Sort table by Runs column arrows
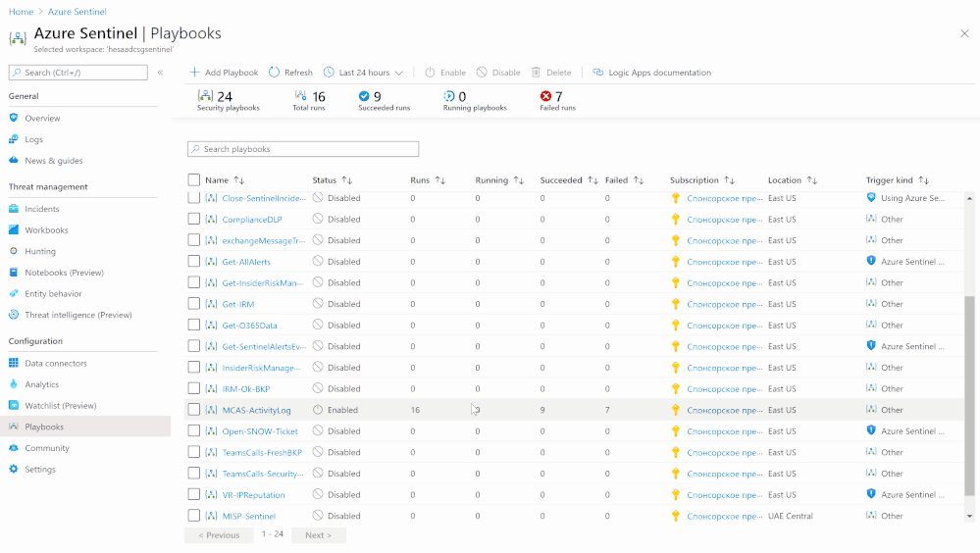This screenshot has width=980, height=553. [440, 180]
